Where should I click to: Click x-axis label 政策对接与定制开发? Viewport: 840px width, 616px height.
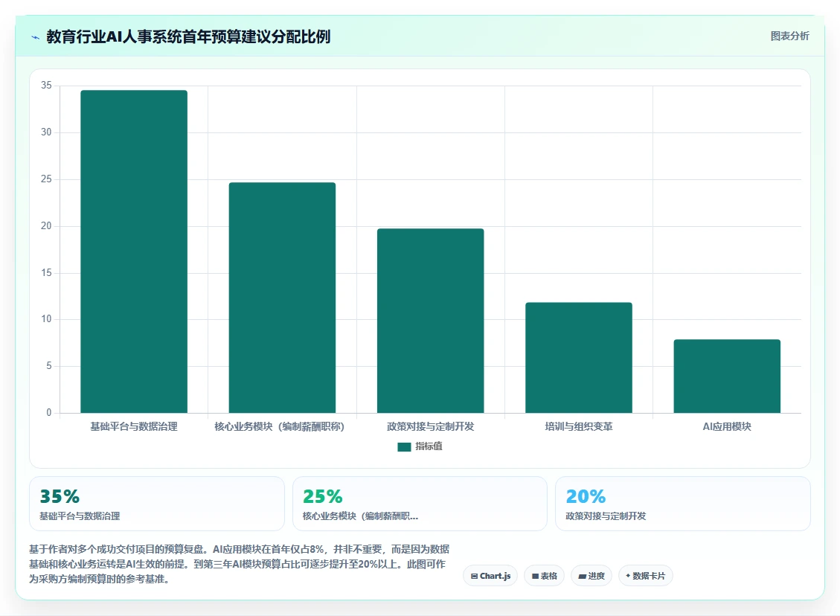tap(431, 426)
